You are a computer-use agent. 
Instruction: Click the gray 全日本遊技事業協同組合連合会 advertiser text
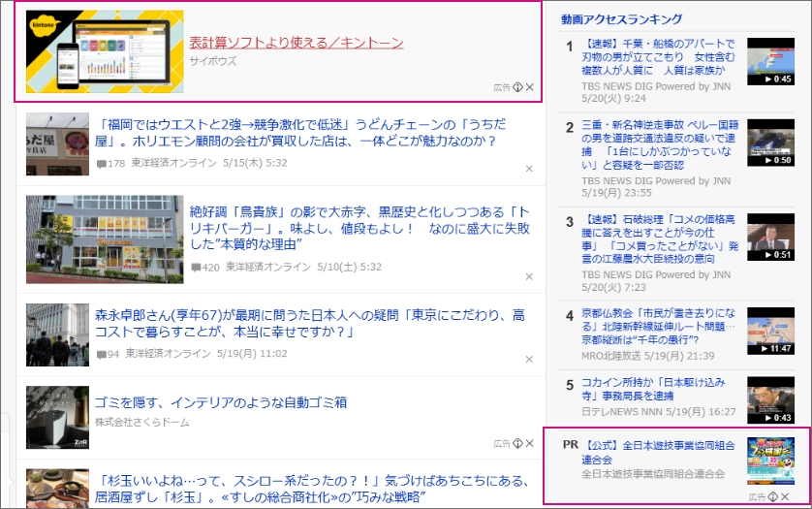653,474
